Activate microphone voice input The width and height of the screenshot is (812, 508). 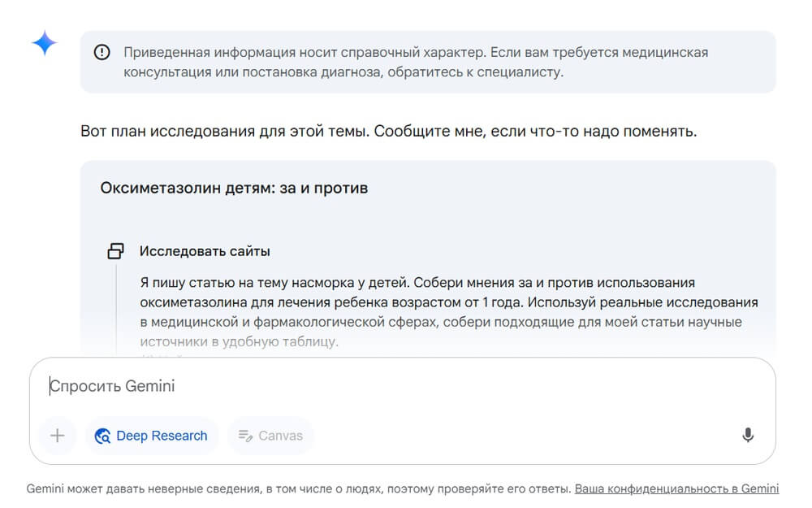coord(748,436)
